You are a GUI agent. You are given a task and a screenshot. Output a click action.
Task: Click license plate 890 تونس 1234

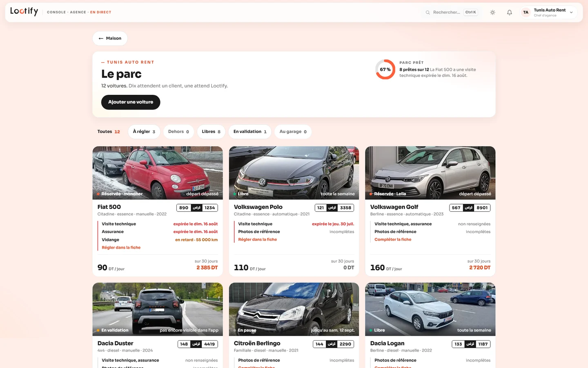197,208
